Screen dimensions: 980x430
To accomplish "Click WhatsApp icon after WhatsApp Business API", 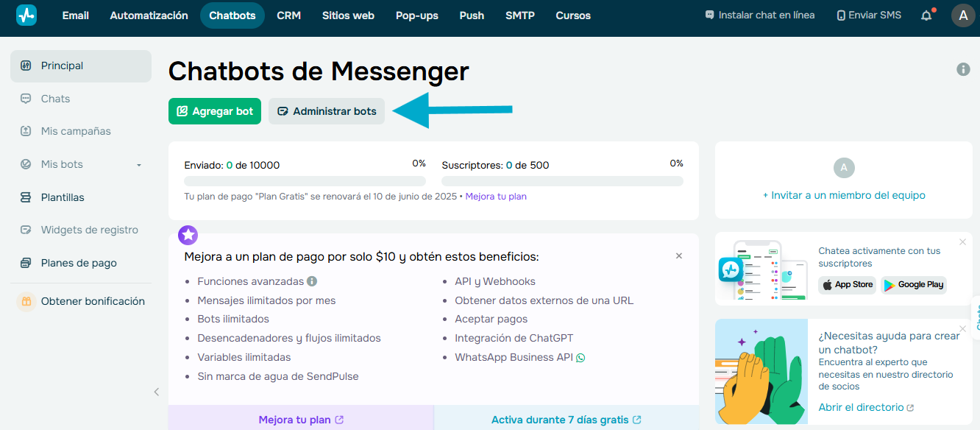I will (x=580, y=358).
